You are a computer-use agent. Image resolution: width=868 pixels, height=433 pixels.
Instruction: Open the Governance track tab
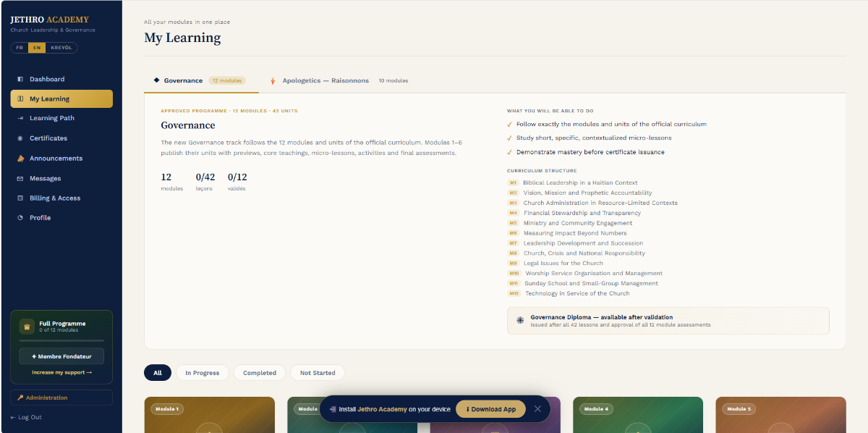click(201, 80)
